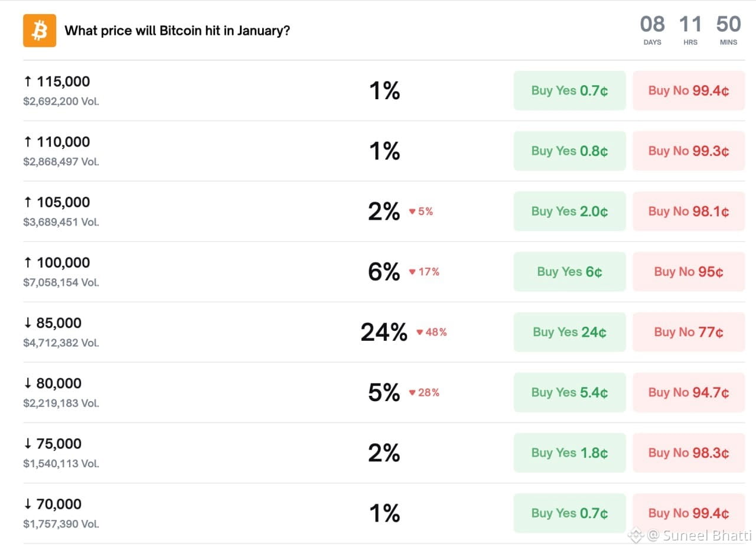The image size is (756, 550).
Task: Click the market title about Bitcoin in January
Action: (177, 31)
